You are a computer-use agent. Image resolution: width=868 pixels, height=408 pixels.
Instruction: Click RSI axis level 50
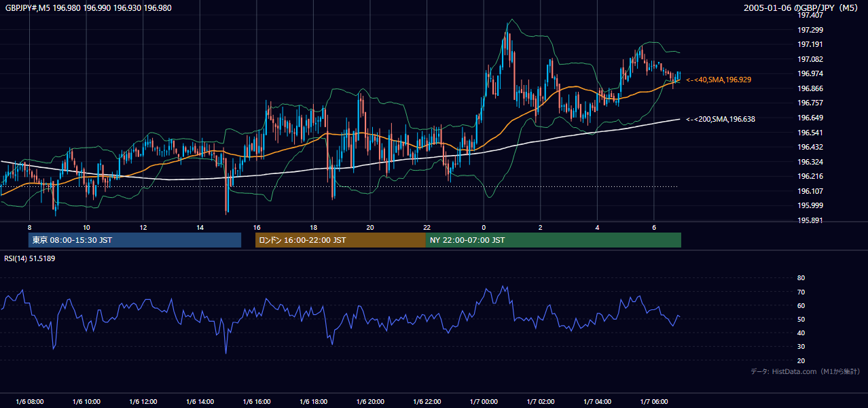tap(801, 319)
